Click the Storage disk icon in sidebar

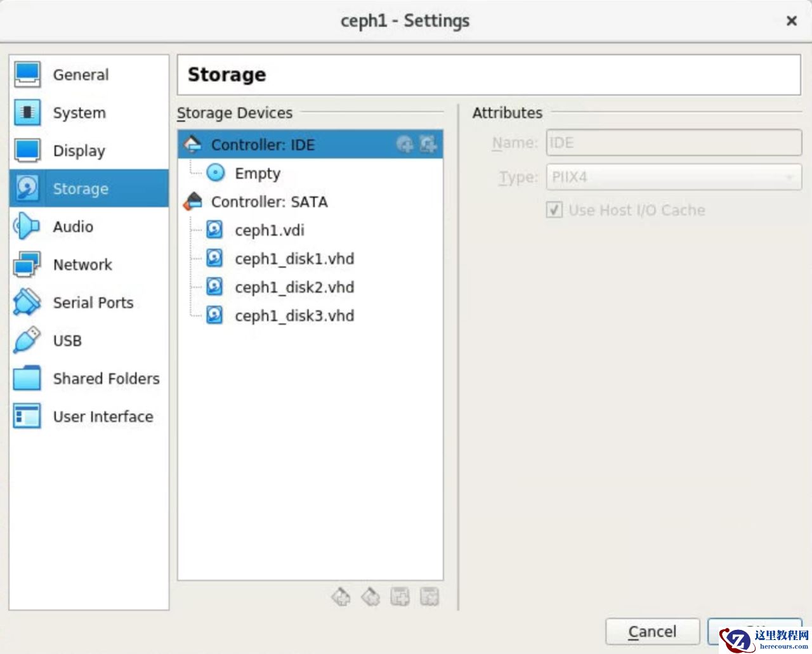27,188
